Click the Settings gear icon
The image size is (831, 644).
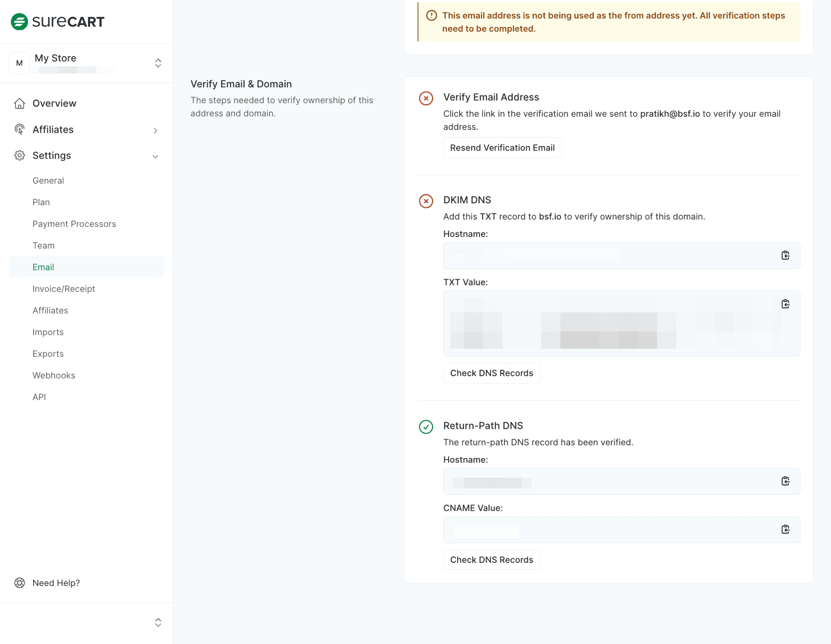pos(19,155)
